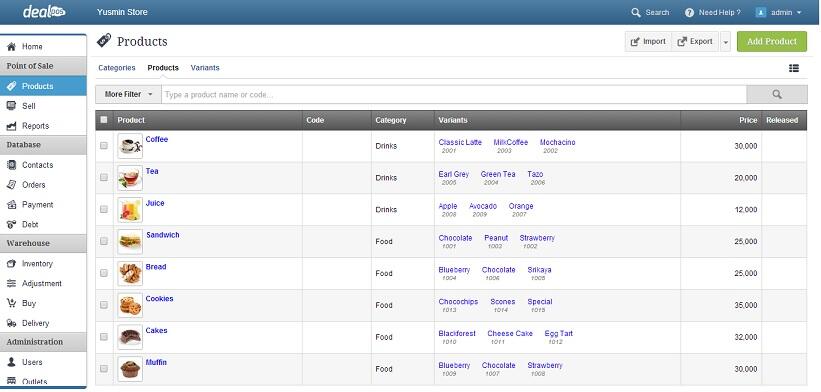Viewport: 821px width, 392px height.
Task: Tick the select-all checkbox in table header
Action: click(104, 120)
